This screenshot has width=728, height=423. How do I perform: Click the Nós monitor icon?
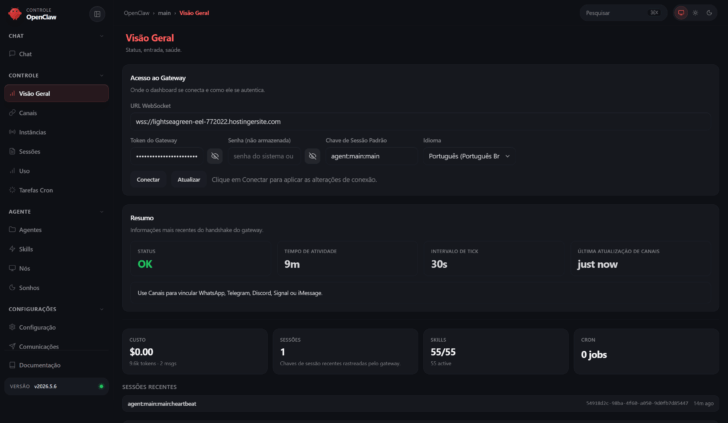click(12, 268)
